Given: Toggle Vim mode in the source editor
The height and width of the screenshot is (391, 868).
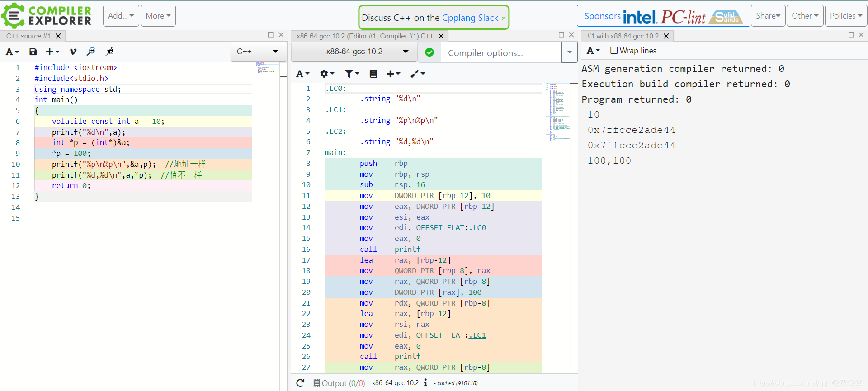Looking at the screenshot, I should coord(73,52).
